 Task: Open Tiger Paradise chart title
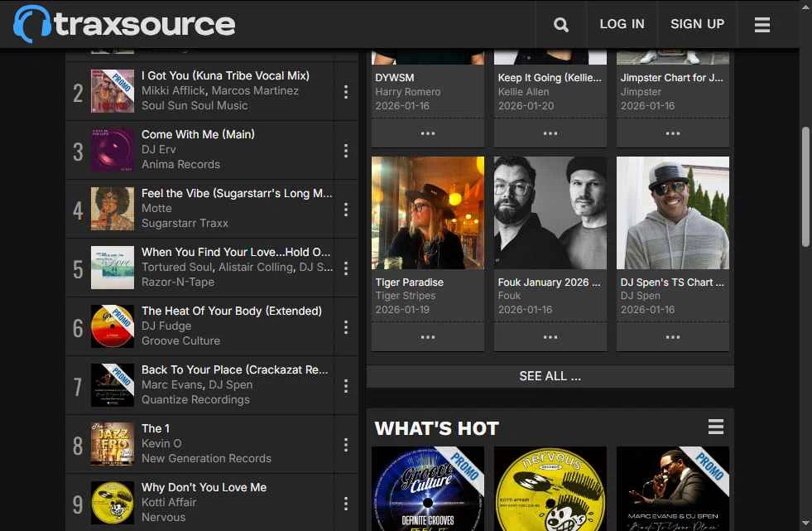coord(410,282)
